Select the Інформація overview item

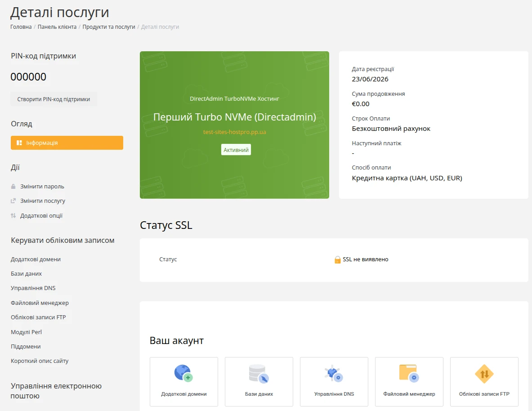pos(67,143)
